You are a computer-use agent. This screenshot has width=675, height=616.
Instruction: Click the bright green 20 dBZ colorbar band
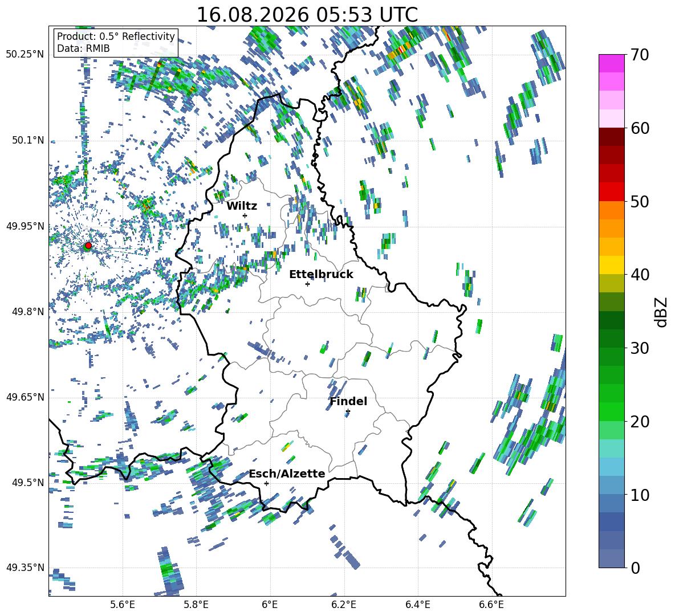point(611,411)
